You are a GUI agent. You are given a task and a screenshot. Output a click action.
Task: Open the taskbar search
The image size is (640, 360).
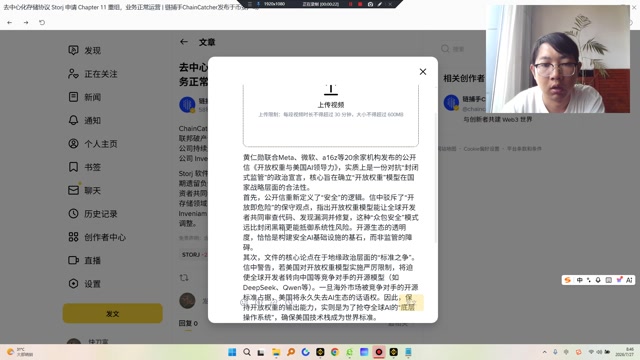coord(247,352)
